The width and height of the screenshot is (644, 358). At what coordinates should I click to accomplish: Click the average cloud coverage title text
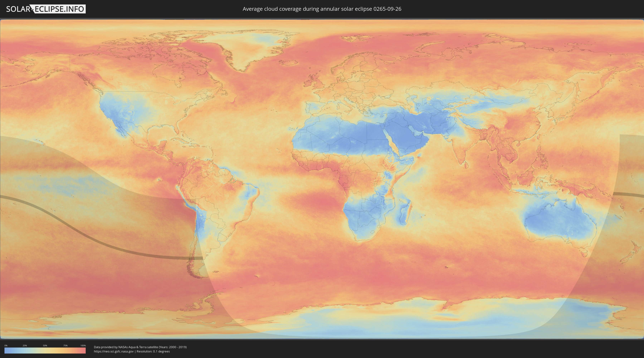tap(322, 9)
